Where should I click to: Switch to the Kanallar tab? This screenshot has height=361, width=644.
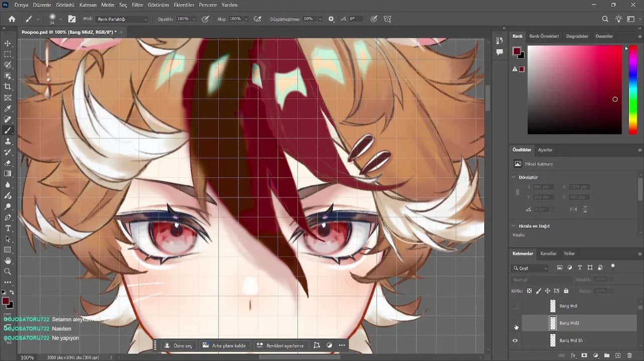click(x=548, y=254)
